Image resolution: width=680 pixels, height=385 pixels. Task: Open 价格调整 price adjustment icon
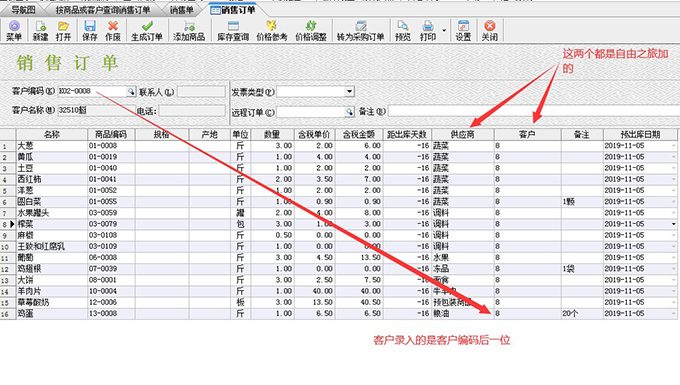311,30
